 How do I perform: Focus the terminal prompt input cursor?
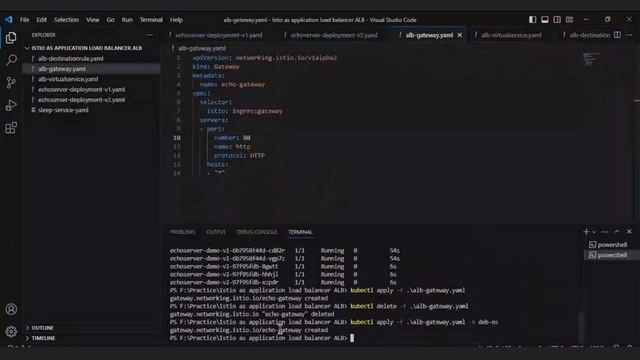coord(352,338)
